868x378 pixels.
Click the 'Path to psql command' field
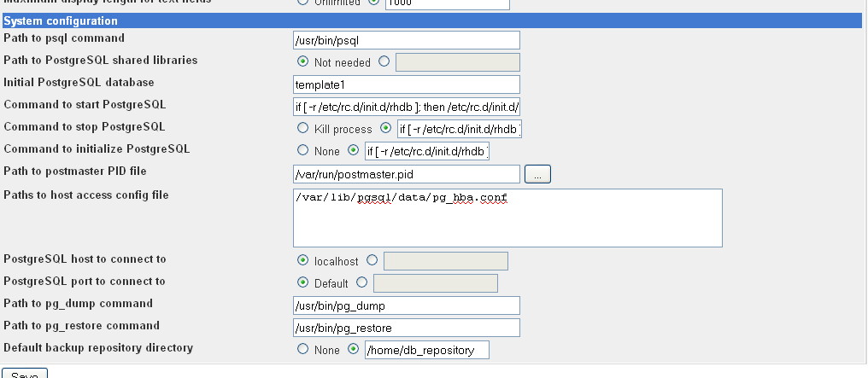[x=406, y=40]
